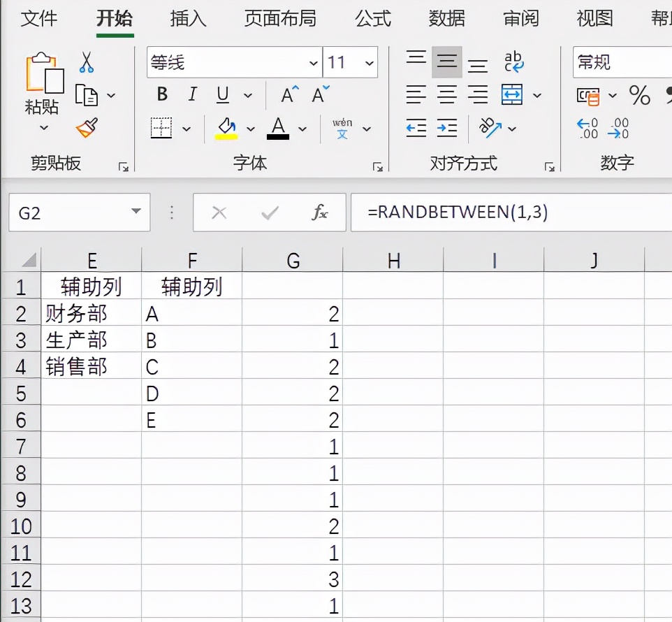Click the Copy icon
The image size is (672, 622).
(x=87, y=94)
